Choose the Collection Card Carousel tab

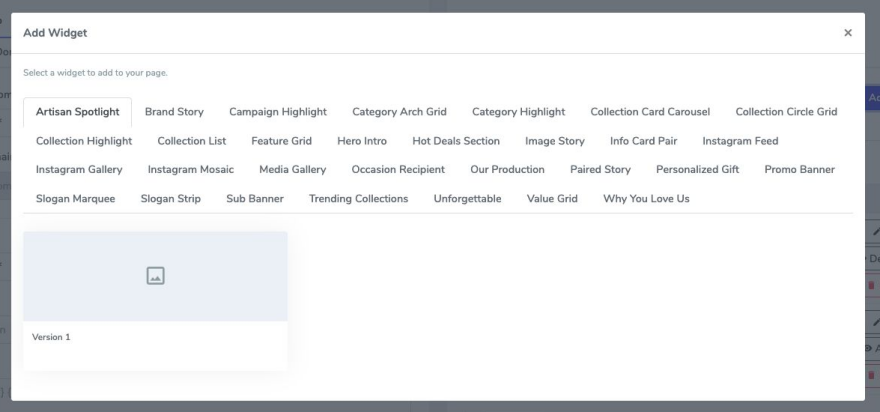point(650,112)
